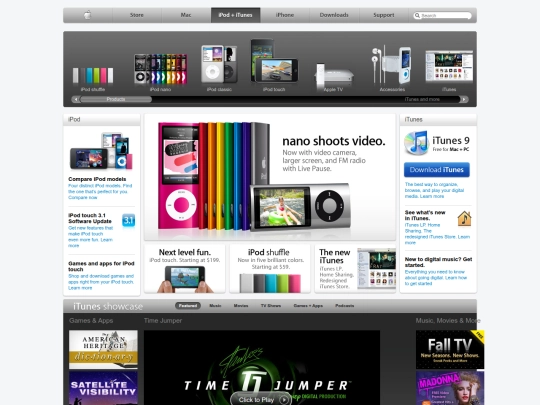Screen dimensions: 540x405
Task: Click the Games & Apps section heading
Action: coord(91,321)
